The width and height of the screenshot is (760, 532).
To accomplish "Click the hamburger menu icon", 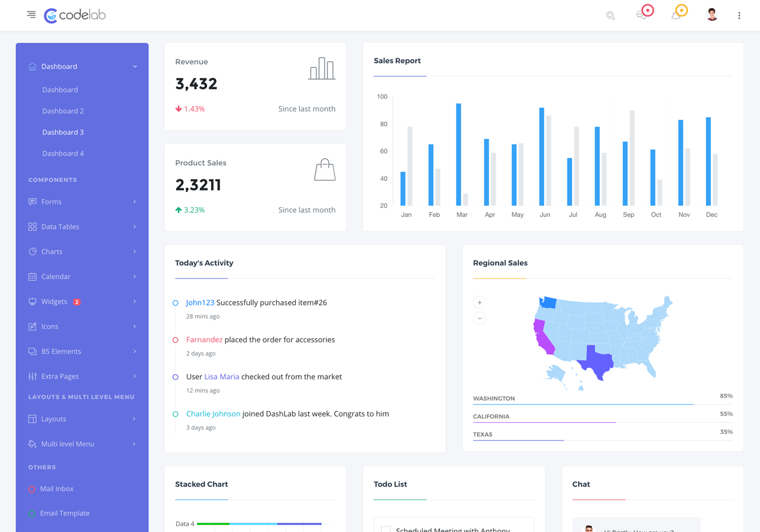I will pos(31,14).
